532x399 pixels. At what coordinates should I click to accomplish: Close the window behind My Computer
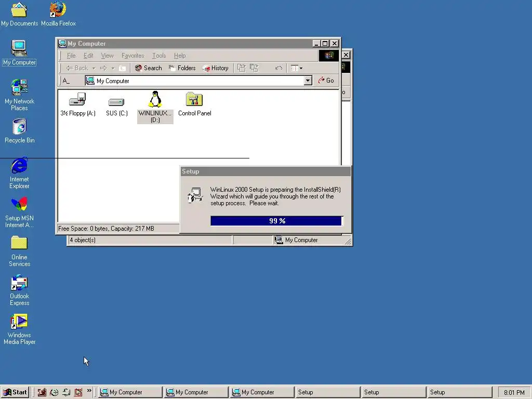tap(345, 55)
